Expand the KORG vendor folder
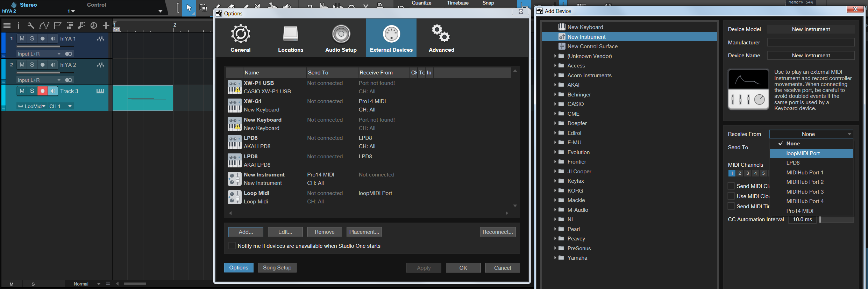Viewport: 868px width, 289px height. 555,191
